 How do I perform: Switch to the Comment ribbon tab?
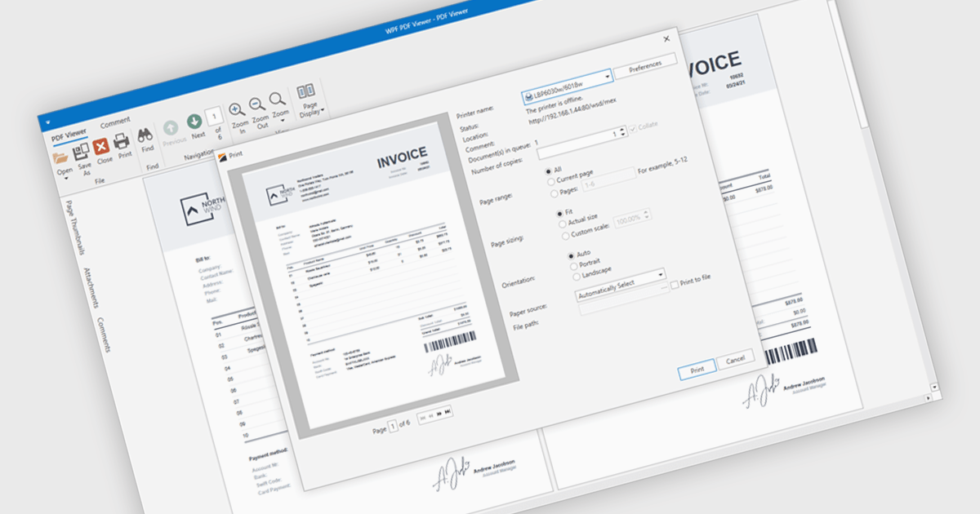(x=115, y=122)
